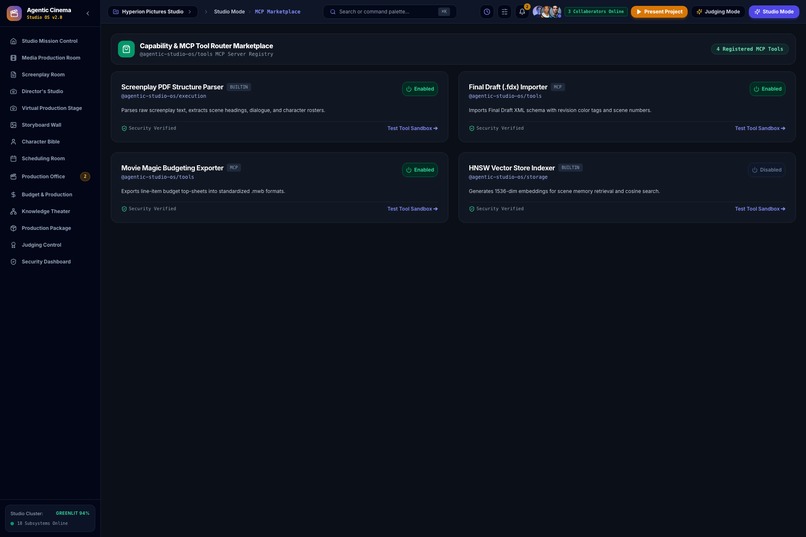Click BUILTIN tag on Screenplay PDF Structure Parser
This screenshot has width=806, height=537.
pyautogui.click(x=239, y=87)
